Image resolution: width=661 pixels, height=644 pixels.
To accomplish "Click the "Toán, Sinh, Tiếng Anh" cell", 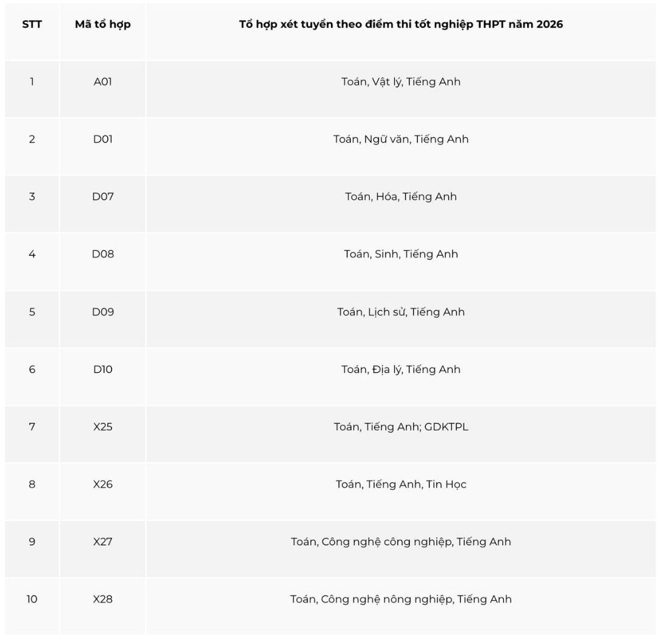I will click(401, 254).
